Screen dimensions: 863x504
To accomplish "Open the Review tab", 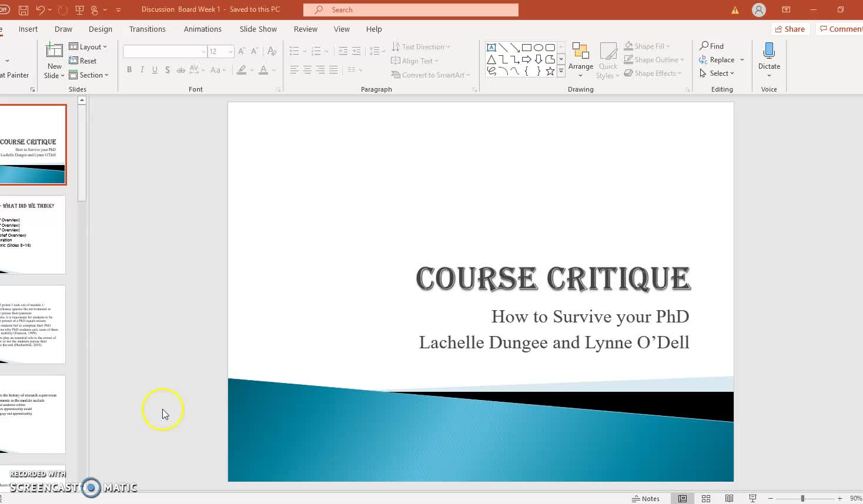I will pos(306,29).
